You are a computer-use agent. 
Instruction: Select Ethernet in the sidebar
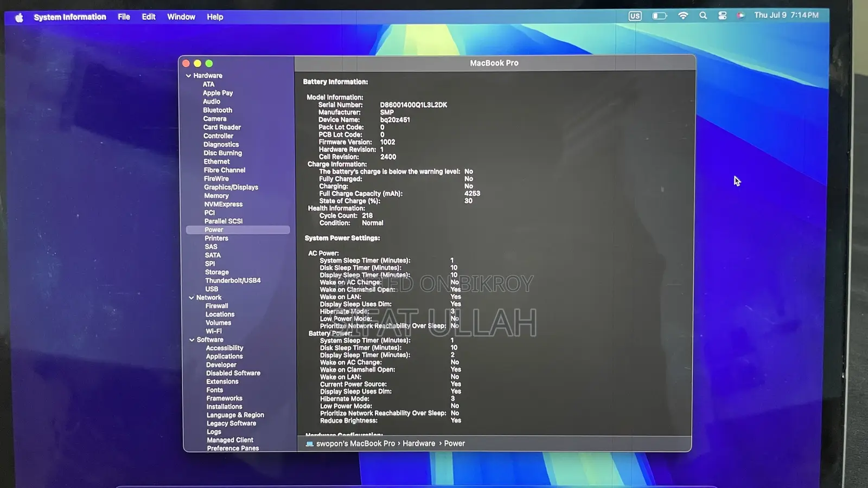216,162
